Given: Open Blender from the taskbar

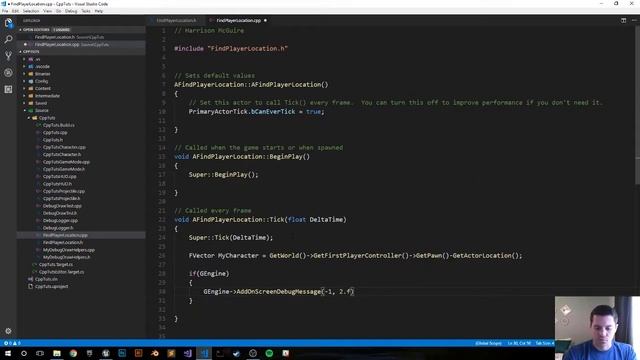Looking at the screenshot, I should [x=155, y=353].
